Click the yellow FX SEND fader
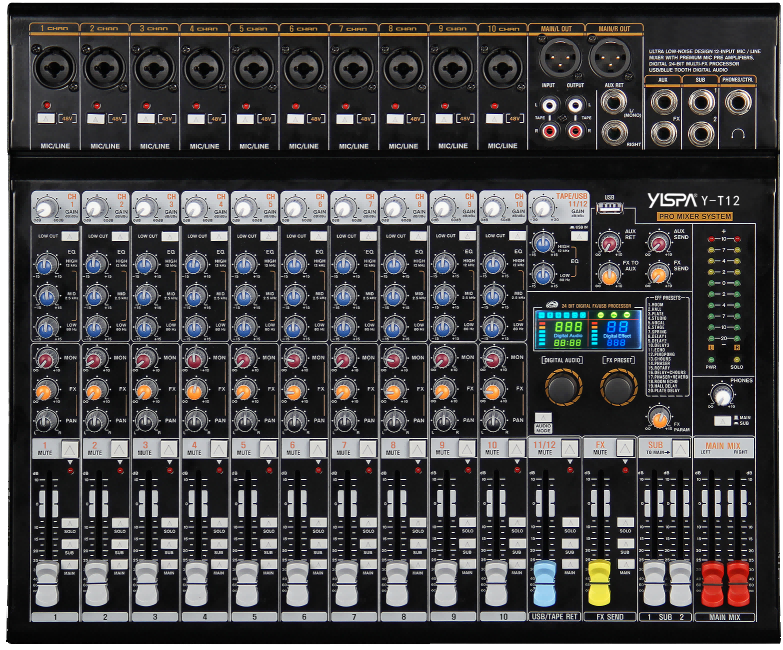The image size is (783, 650). click(599, 583)
